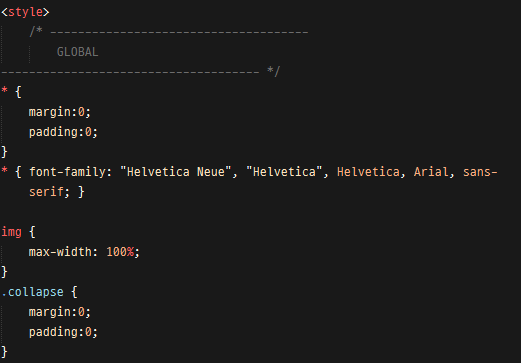The image size is (521, 363).
Task: Click the max-width property
Action: (63, 252)
